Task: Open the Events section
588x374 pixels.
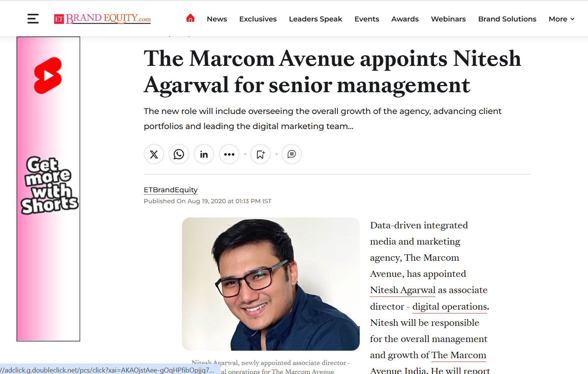Action: click(367, 19)
